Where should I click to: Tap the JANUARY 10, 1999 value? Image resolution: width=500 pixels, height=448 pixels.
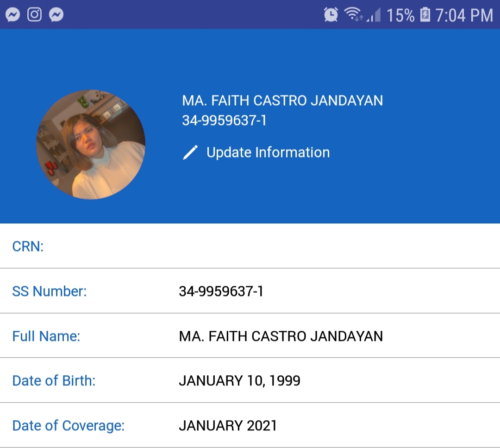[239, 381]
